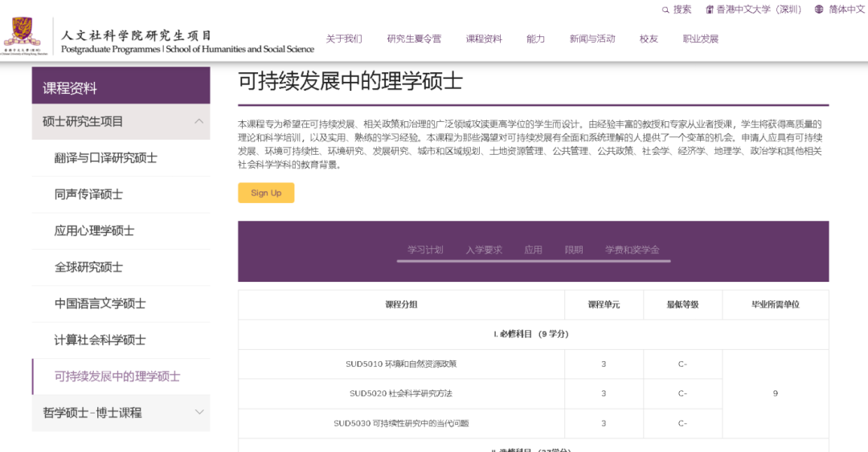Open 搜索 search link
Image resolution: width=868 pixels, height=452 pixels.
[x=682, y=10]
